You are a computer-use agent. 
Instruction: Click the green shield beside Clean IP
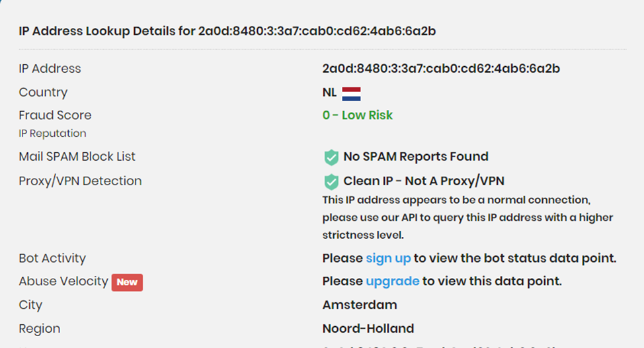[331, 181]
